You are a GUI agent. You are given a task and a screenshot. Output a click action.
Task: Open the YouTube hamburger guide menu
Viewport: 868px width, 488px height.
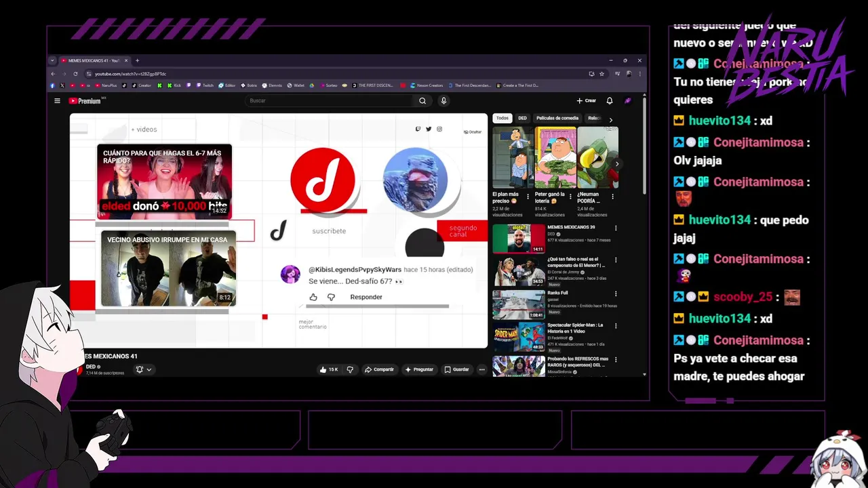pyautogui.click(x=57, y=101)
